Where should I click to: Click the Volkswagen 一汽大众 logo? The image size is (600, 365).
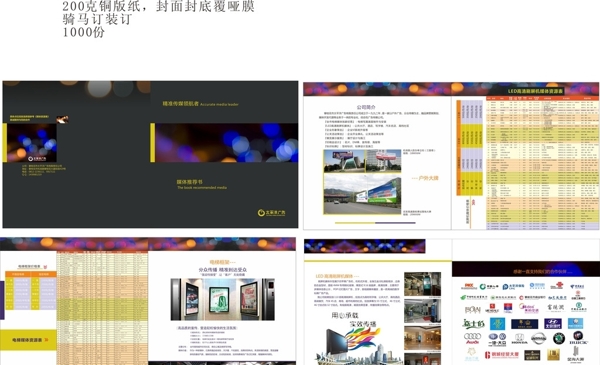pos(497,339)
